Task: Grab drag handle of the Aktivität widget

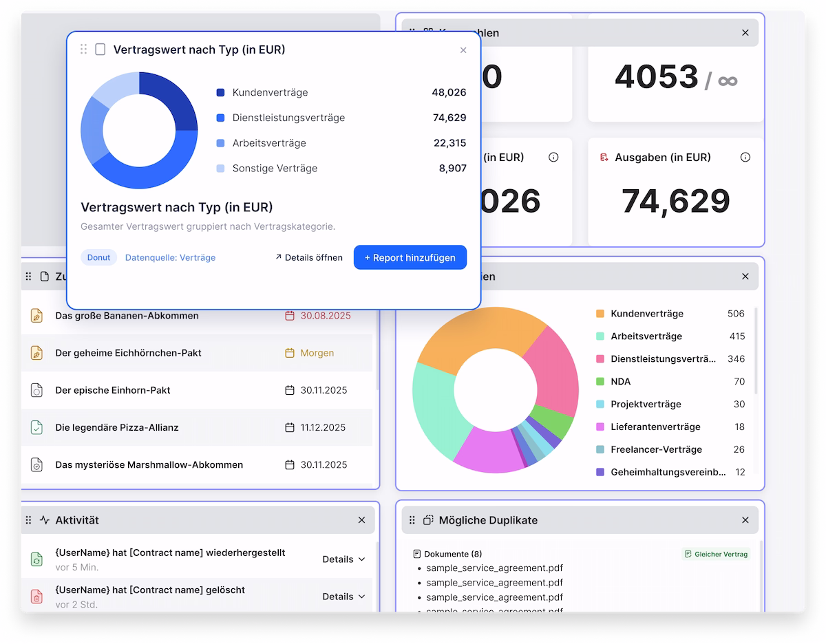Action: click(x=28, y=520)
